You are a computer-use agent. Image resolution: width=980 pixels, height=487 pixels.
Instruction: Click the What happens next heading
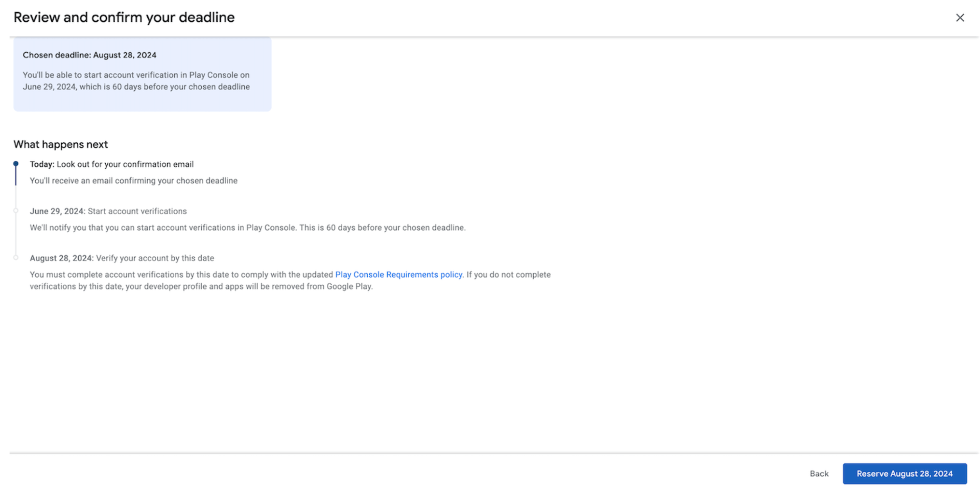pos(60,144)
